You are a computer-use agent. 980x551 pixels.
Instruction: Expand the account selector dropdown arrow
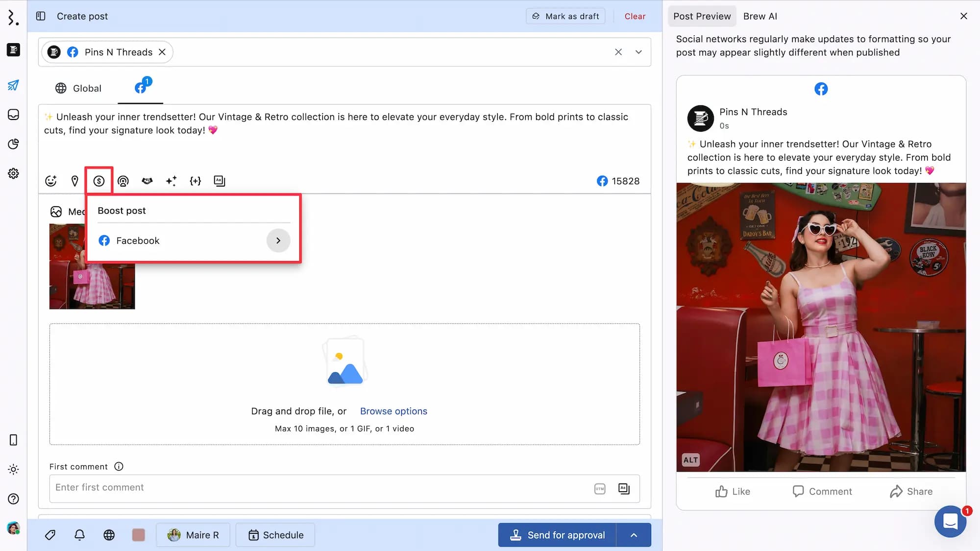pyautogui.click(x=638, y=52)
